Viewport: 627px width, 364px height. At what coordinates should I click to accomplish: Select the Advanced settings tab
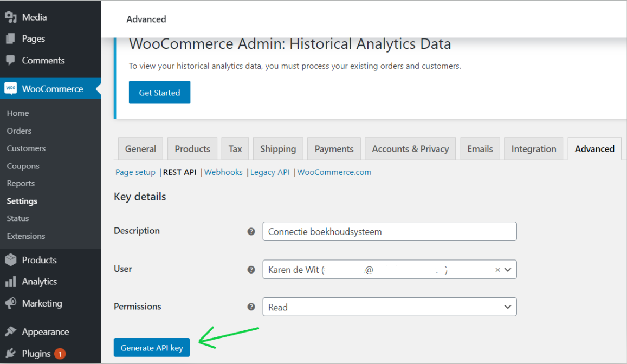click(594, 148)
